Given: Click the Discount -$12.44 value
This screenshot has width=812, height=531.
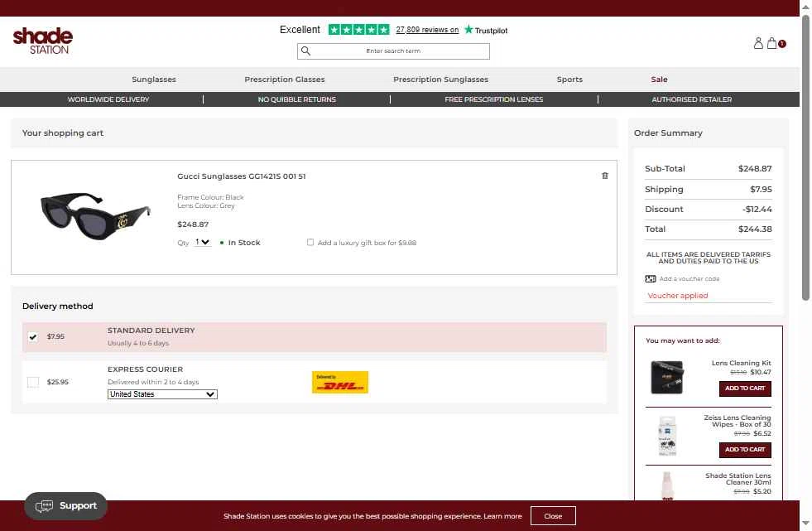Looking at the screenshot, I should pos(757,210).
